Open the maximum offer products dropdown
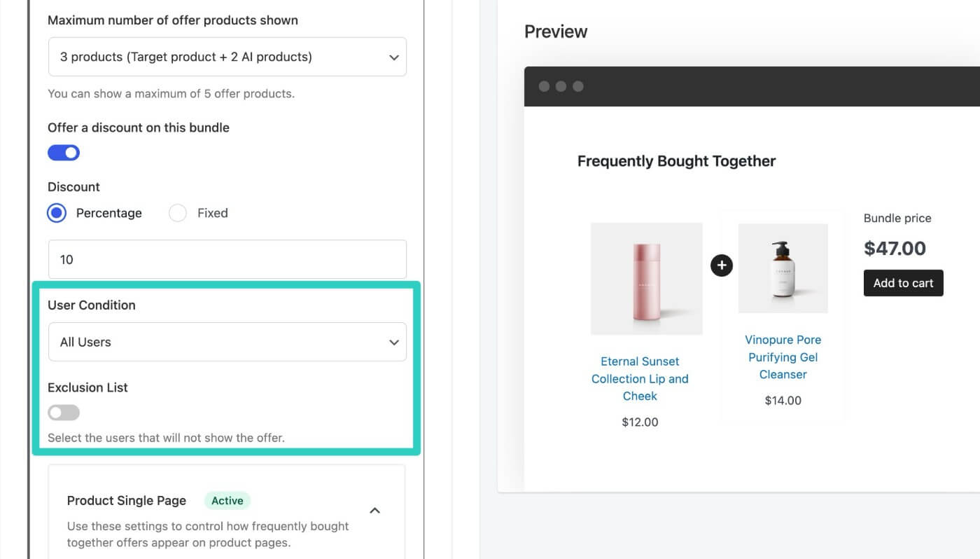The width and height of the screenshot is (980, 559). tap(227, 57)
